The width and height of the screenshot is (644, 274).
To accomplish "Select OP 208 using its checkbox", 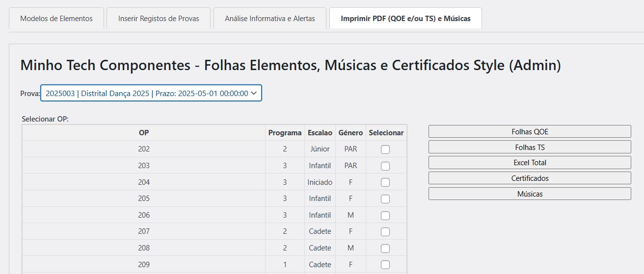I will point(385,248).
